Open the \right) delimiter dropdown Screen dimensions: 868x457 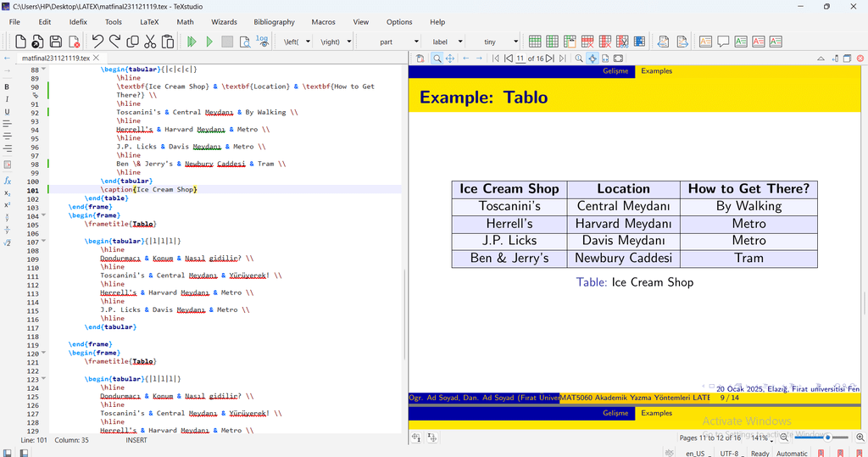pyautogui.click(x=348, y=42)
